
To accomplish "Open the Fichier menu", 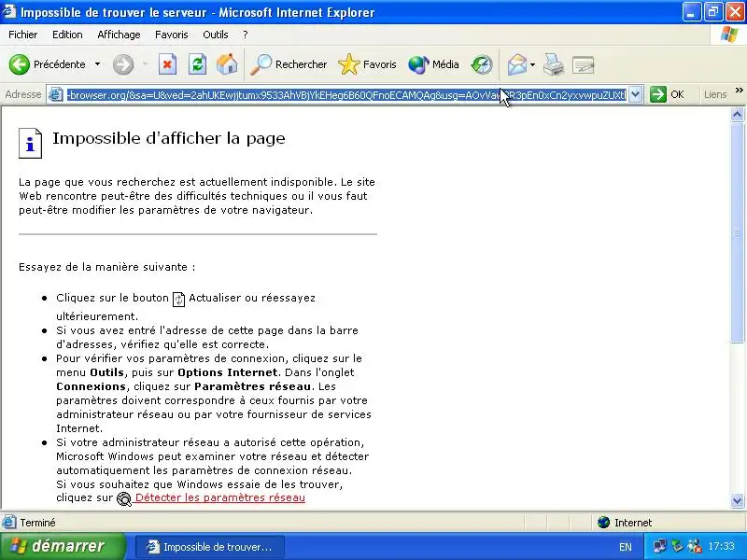I will coord(22,35).
